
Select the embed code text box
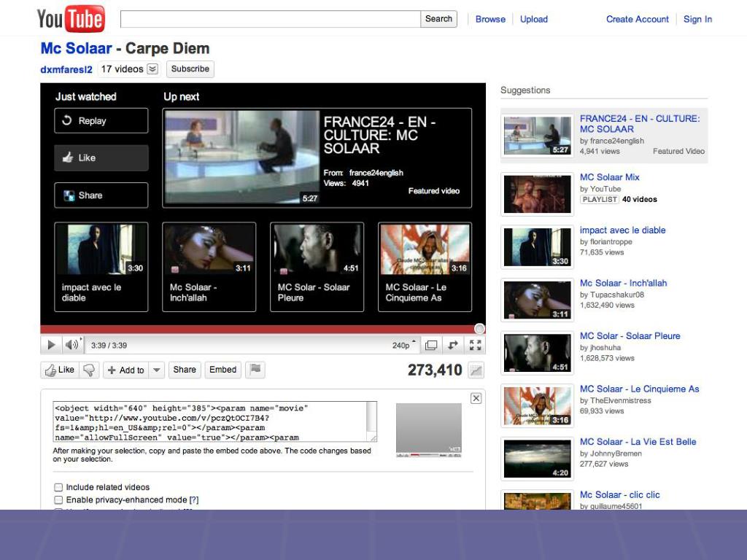point(215,422)
